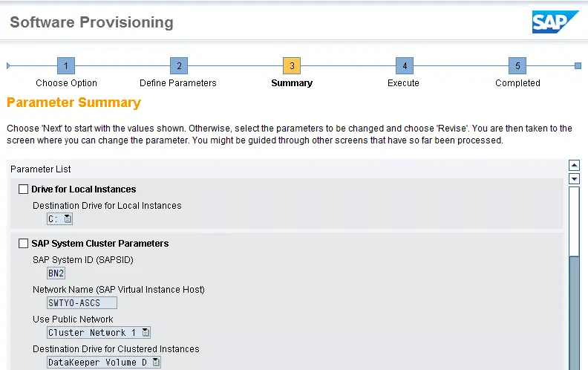Click roadmap start triangle marker
The height and width of the screenshot is (370, 588).
[x=8, y=66]
